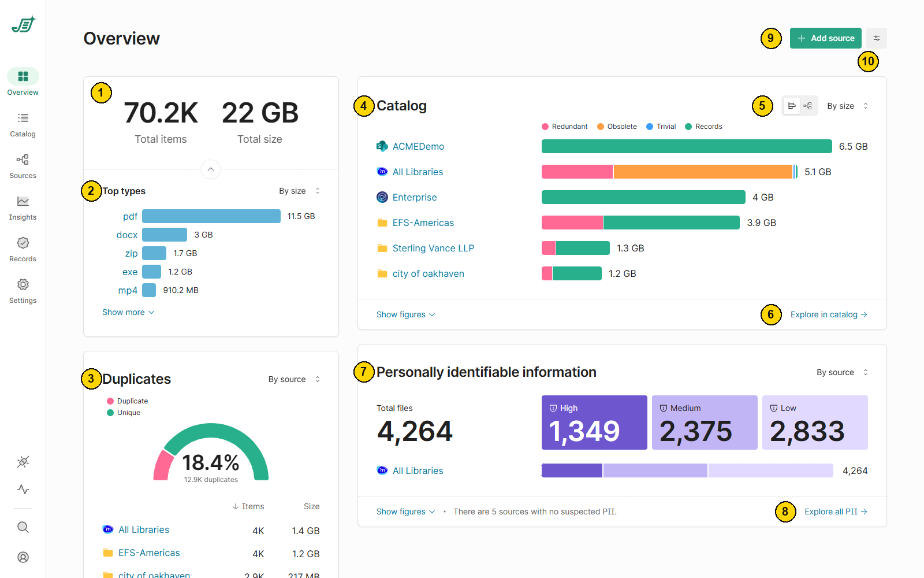Toggle the Trivial legend entry

661,127
